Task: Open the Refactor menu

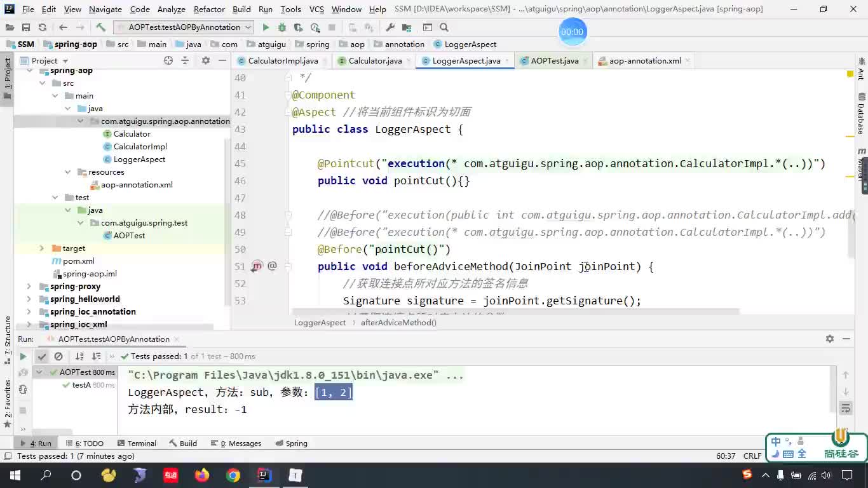Action: (209, 9)
